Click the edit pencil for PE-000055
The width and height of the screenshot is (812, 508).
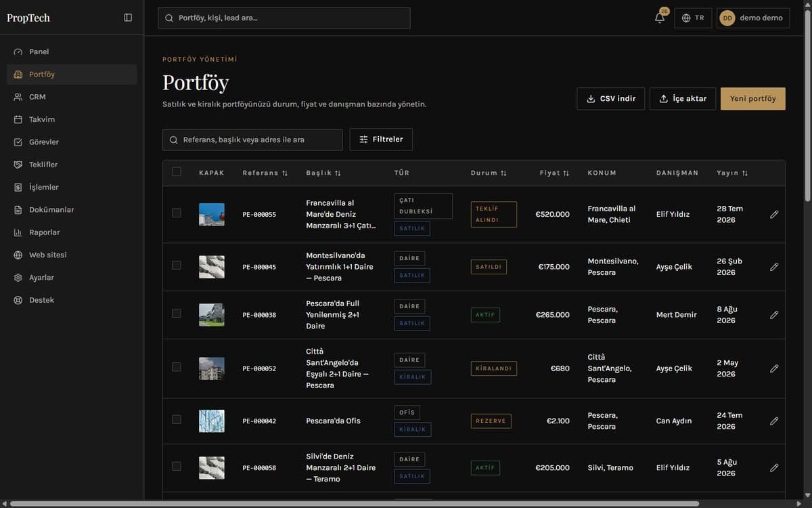click(774, 214)
